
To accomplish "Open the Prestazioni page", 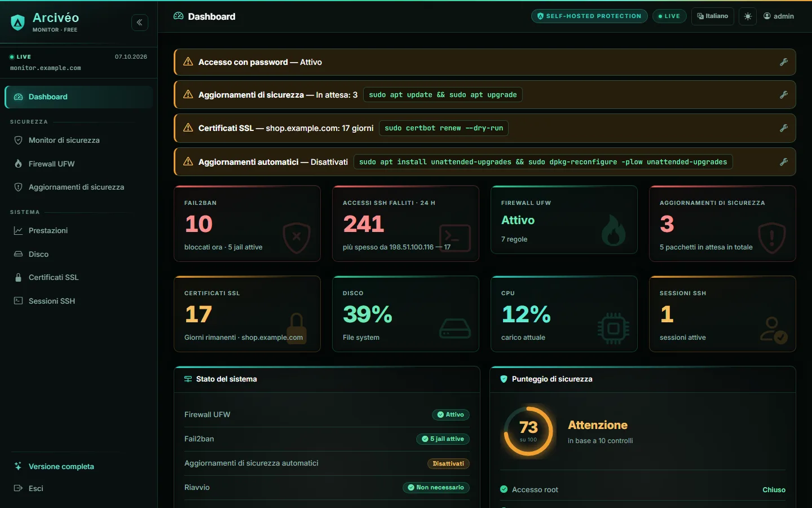I will tap(79, 231).
